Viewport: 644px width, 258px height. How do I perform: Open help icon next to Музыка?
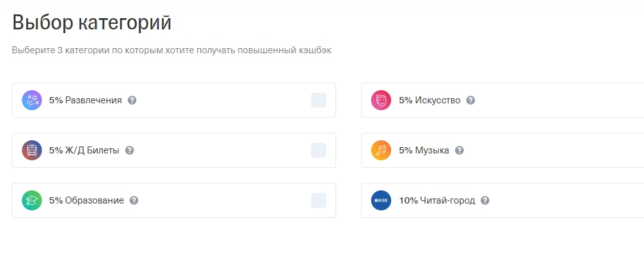459,150
